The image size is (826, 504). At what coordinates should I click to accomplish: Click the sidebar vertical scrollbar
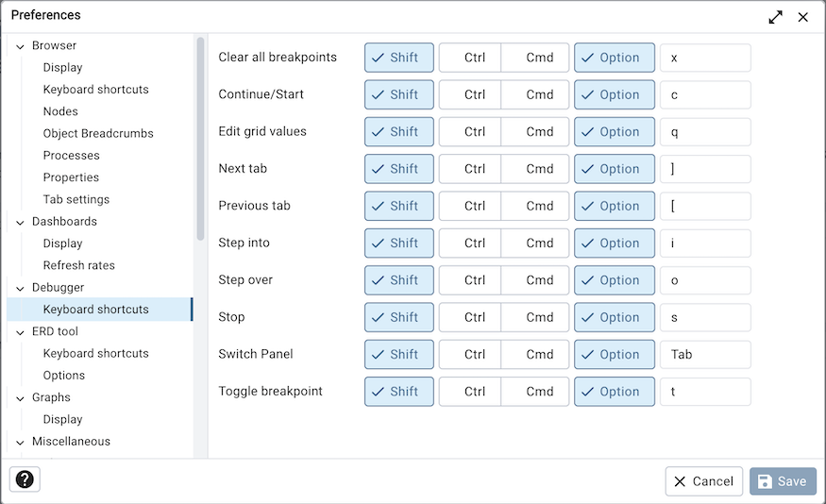coord(200,139)
